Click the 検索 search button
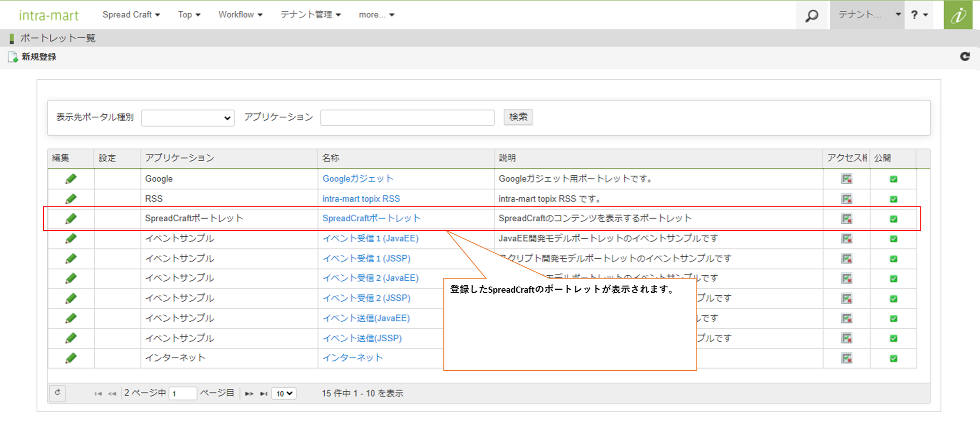The image size is (980, 436). click(518, 117)
